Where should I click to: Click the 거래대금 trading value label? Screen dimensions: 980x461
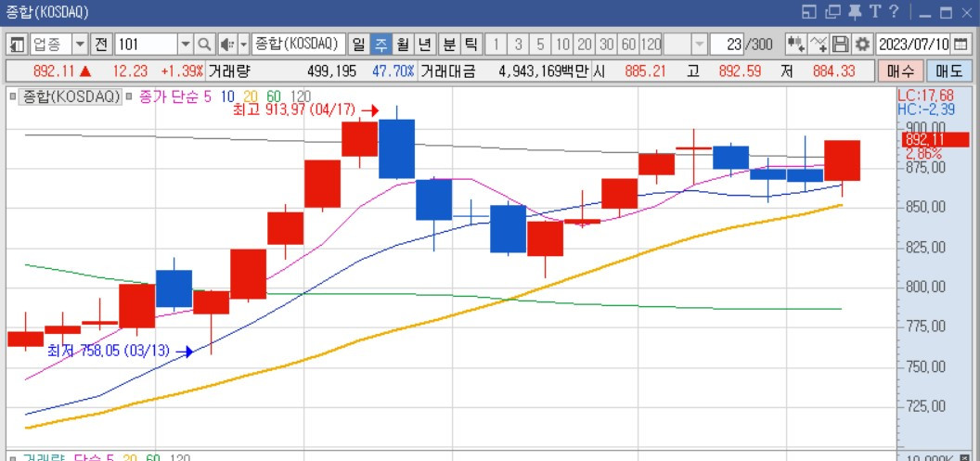pyautogui.click(x=448, y=71)
